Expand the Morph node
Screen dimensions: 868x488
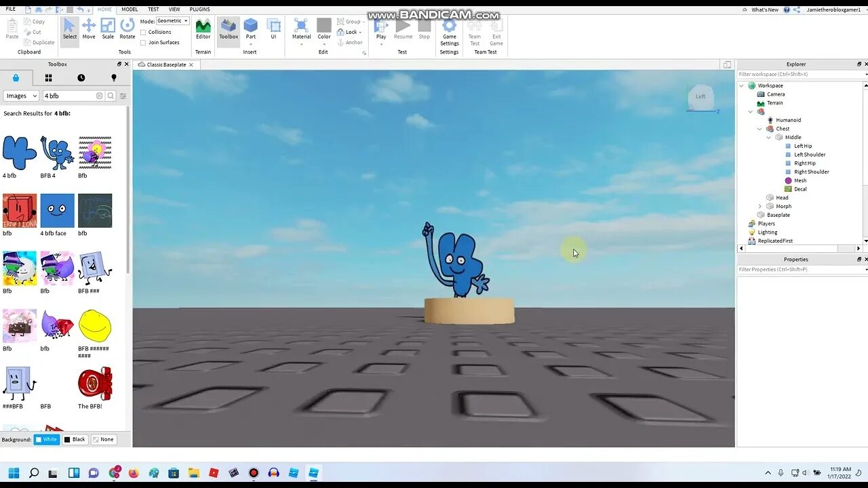[x=759, y=206]
